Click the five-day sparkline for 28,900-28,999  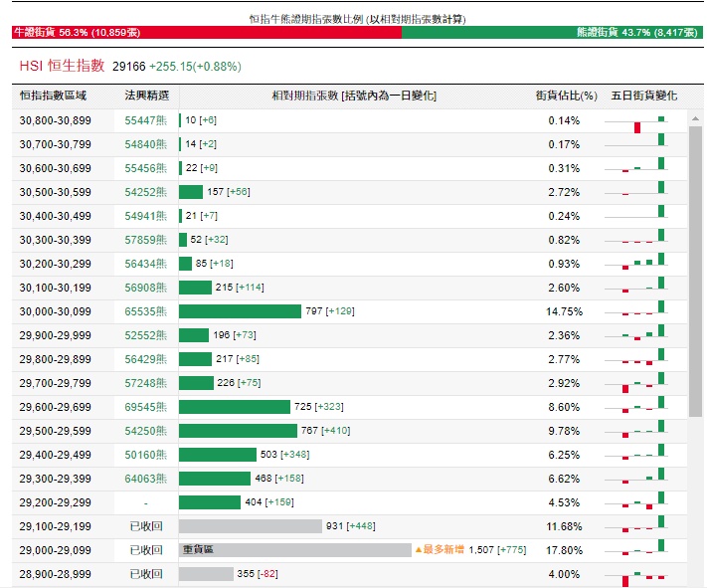coord(635,578)
